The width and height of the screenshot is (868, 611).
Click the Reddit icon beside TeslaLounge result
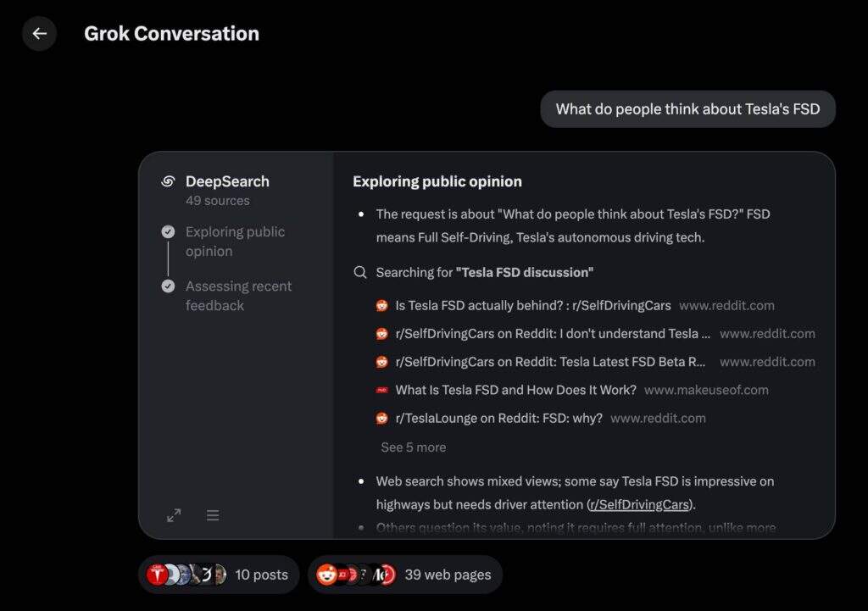click(382, 419)
